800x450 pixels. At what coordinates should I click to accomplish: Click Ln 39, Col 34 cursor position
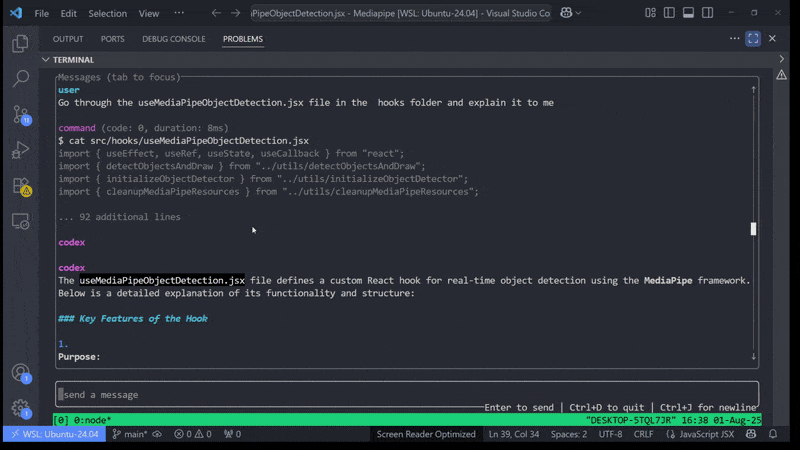point(514,434)
